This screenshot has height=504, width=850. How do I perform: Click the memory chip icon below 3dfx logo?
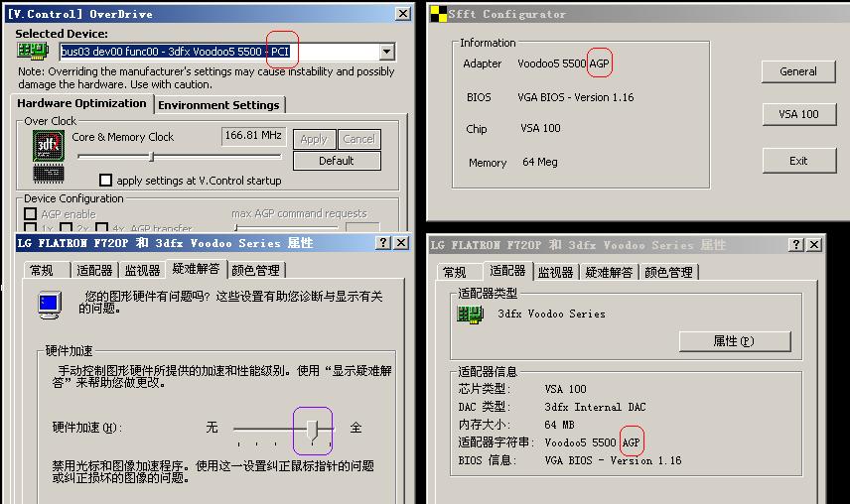49,174
